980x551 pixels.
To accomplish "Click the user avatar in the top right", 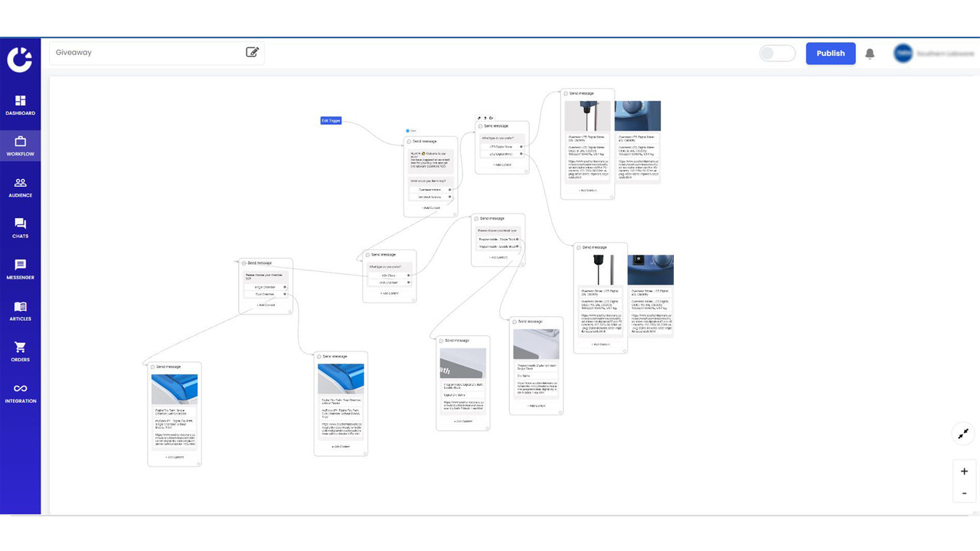I will point(903,53).
